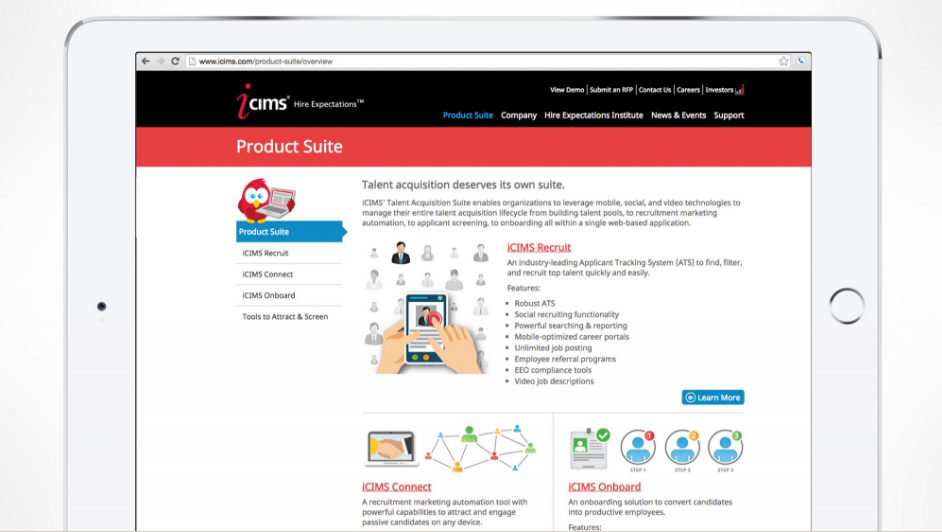
Task: Click the blue Learn More button
Action: [x=713, y=397]
